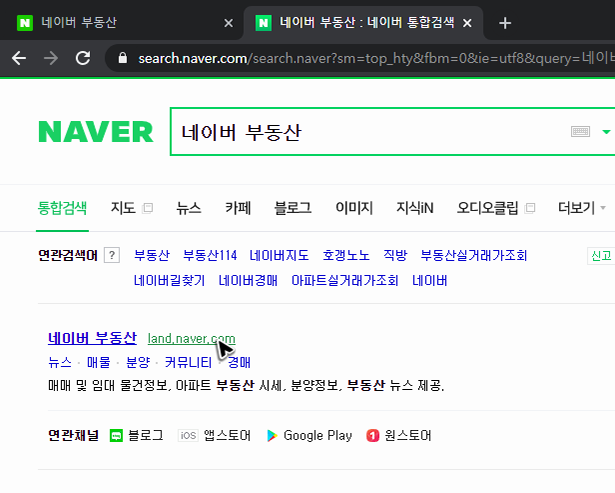615x493 pixels.
Task: Open the on-screen keyboard icon in search box
Action: point(580,131)
